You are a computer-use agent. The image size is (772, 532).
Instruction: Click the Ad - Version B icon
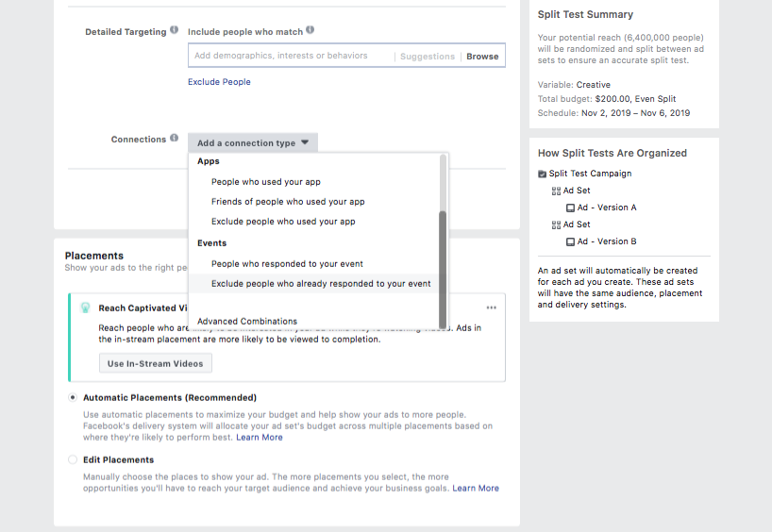pos(570,241)
